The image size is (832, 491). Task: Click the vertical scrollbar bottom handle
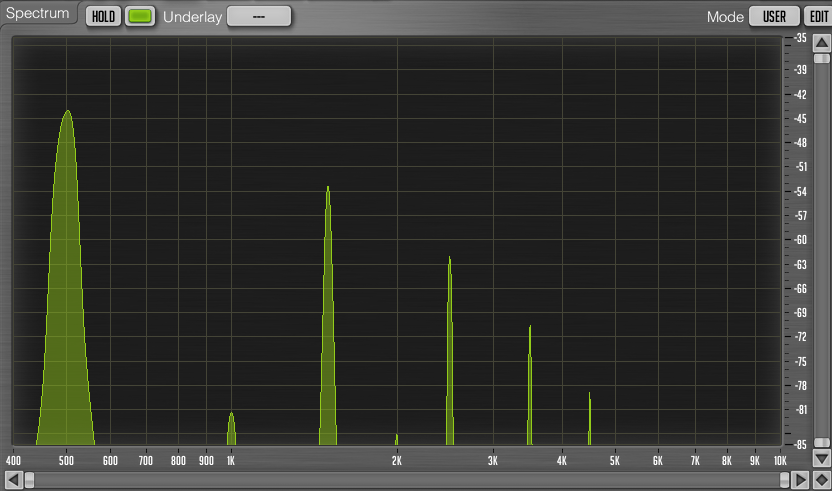[820, 441]
